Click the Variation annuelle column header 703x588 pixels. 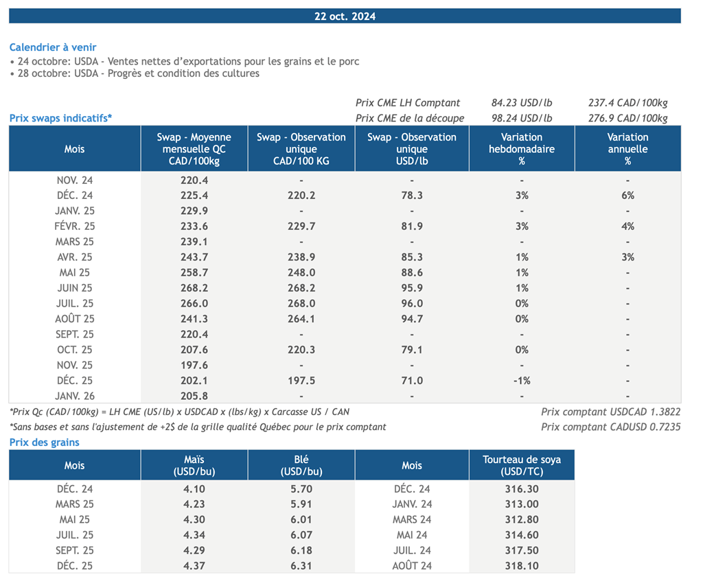coord(627,149)
